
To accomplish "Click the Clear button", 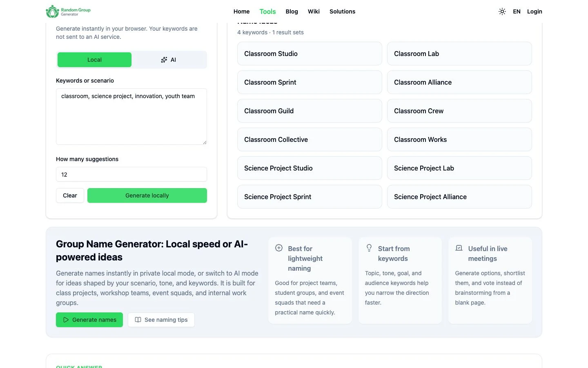I will click(70, 195).
